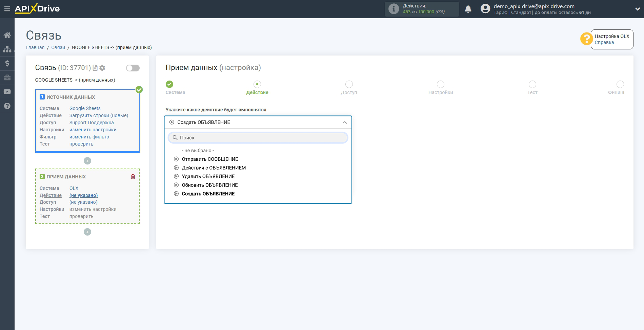Open the billing dollar sidebar icon

click(x=7, y=63)
